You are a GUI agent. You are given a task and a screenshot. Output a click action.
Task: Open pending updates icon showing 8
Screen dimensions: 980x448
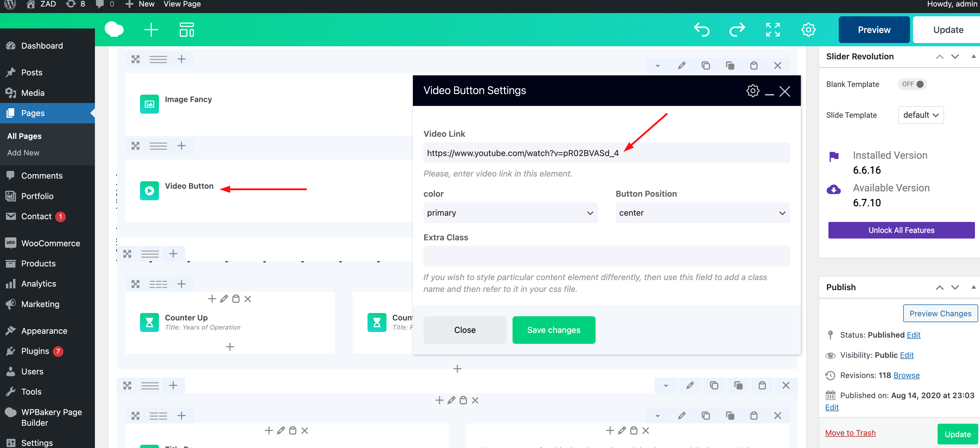point(75,4)
